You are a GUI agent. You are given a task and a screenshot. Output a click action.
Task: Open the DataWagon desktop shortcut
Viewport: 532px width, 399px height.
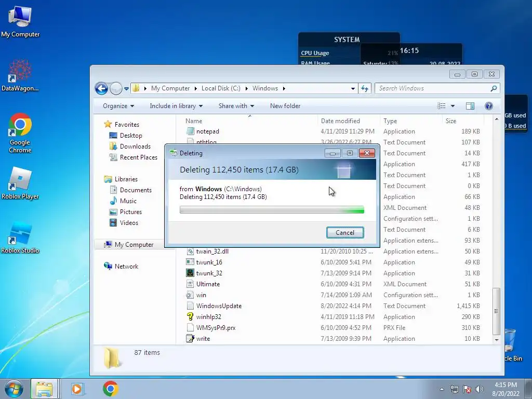pos(20,75)
